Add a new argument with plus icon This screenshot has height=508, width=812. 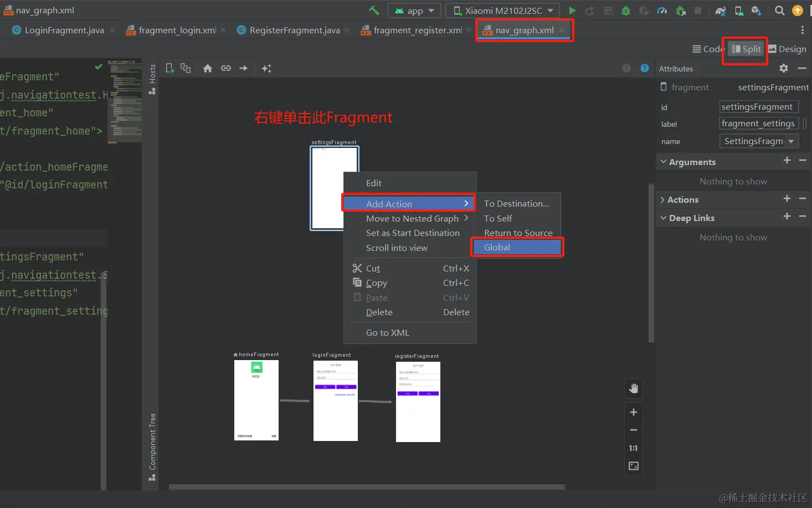pyautogui.click(x=787, y=161)
